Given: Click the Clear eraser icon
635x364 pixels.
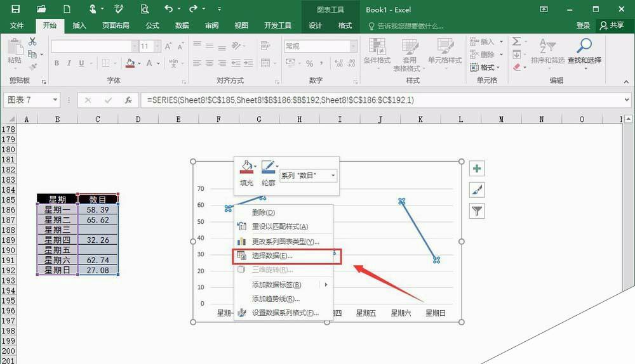Looking at the screenshot, I should click(517, 67).
